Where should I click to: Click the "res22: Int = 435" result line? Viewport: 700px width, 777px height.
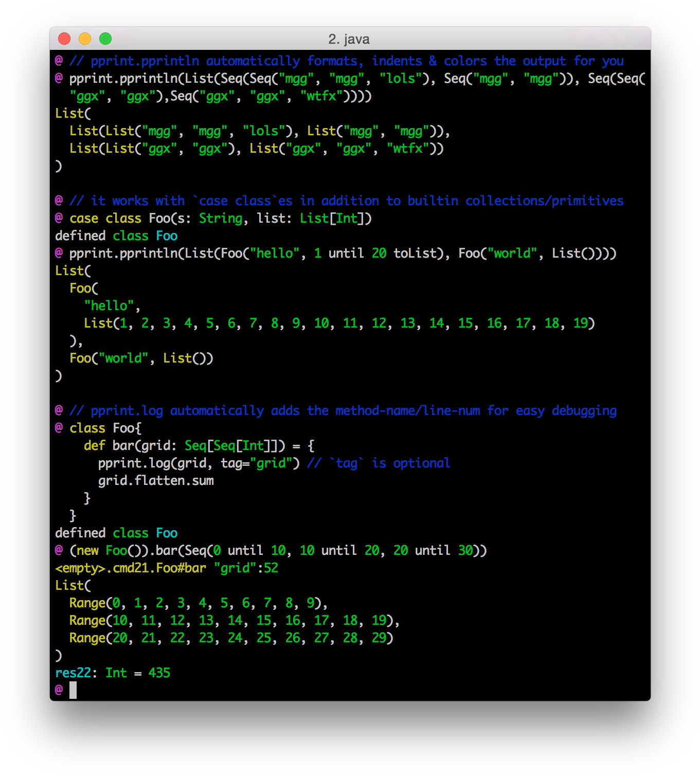coord(113,673)
